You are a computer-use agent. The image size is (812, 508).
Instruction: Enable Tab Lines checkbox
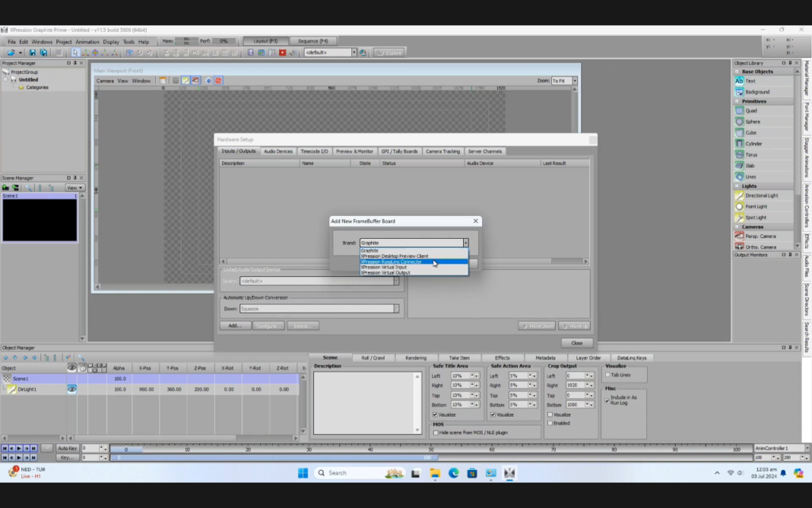pos(607,375)
